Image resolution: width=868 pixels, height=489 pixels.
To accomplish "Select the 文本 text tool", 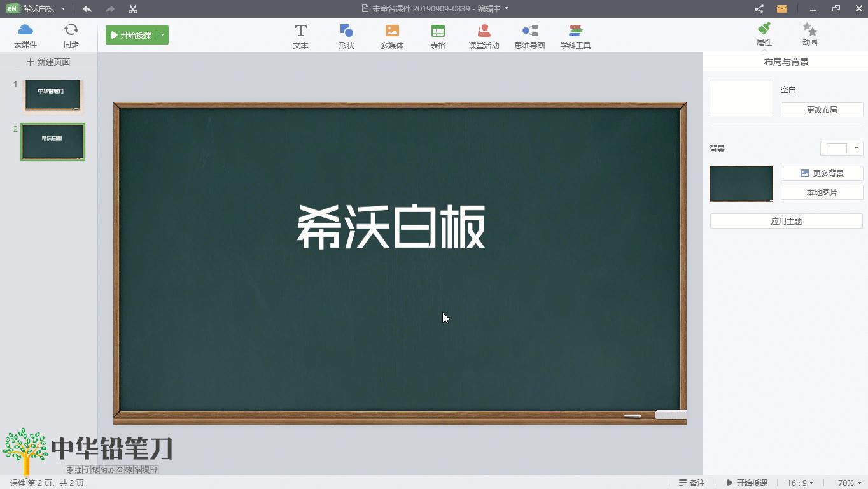I will (300, 35).
